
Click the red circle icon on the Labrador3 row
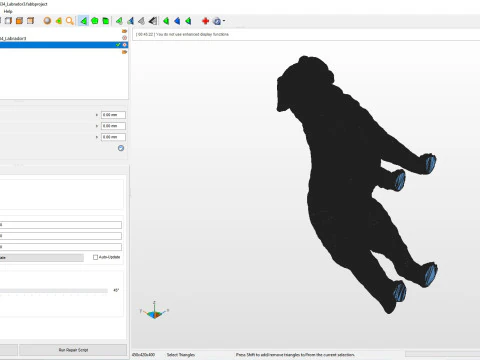124,38
